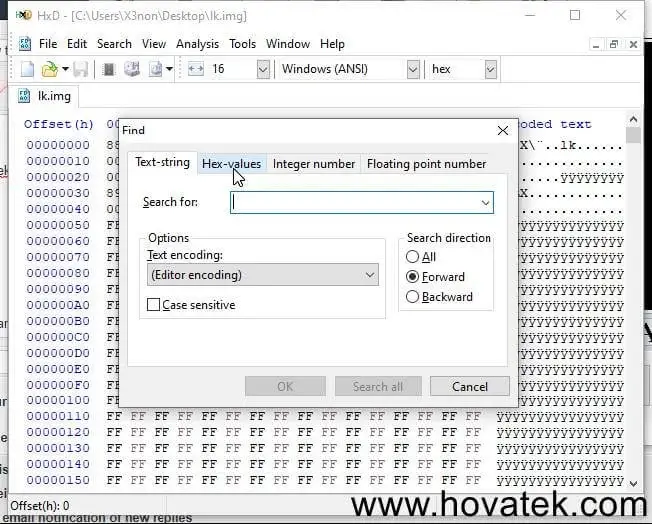Click decoded text of row 00000140
Viewport: 652px width, 524px height.
[560, 465]
